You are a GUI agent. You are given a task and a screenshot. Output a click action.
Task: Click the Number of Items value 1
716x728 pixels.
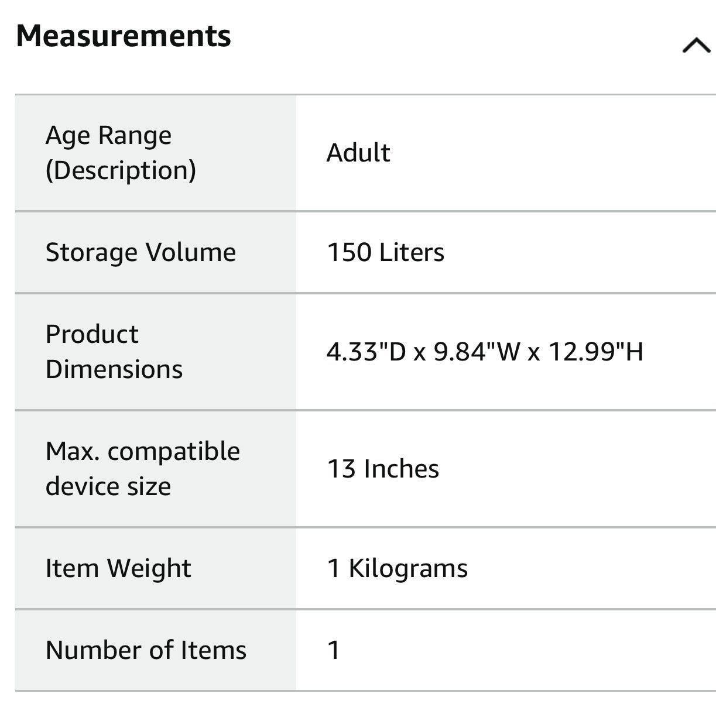click(334, 650)
